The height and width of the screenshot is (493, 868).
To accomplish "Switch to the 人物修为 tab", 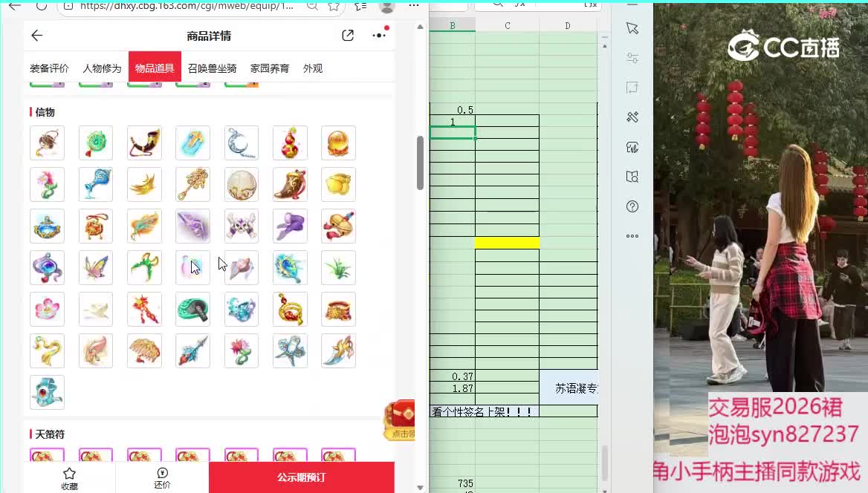I will coord(102,68).
